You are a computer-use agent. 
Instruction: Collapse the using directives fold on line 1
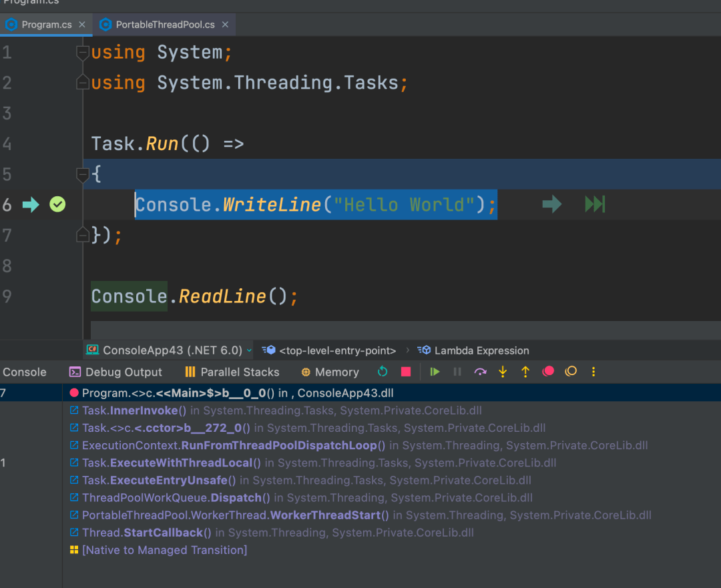[x=83, y=52]
